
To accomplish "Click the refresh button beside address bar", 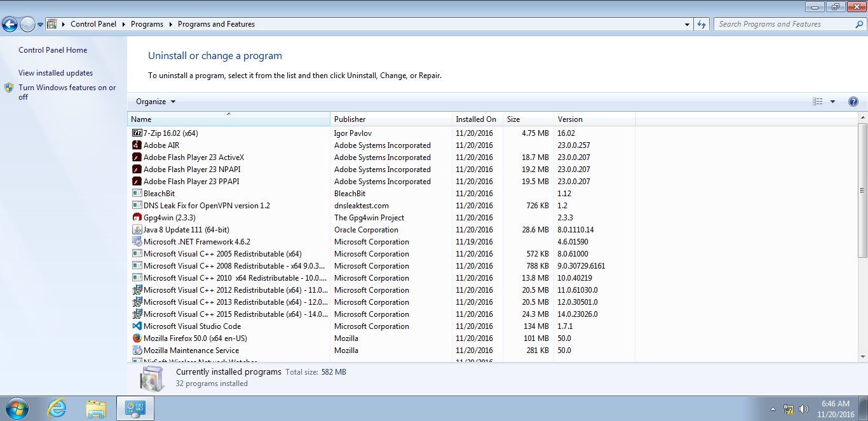I will [x=702, y=24].
